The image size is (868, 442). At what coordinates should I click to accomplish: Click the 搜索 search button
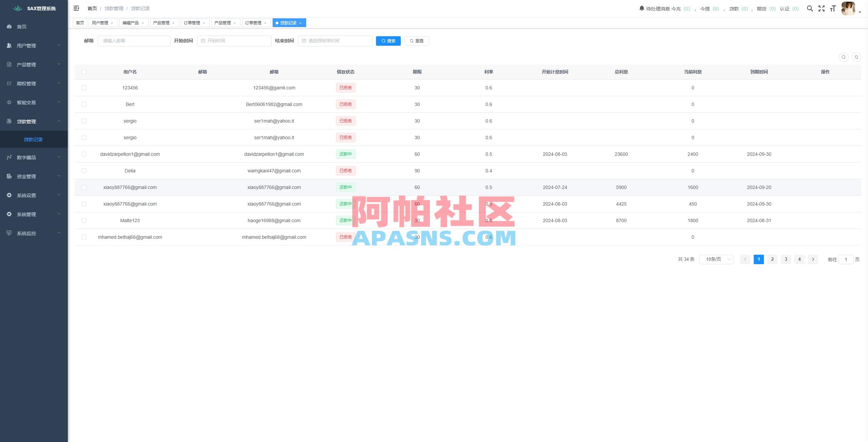click(388, 41)
